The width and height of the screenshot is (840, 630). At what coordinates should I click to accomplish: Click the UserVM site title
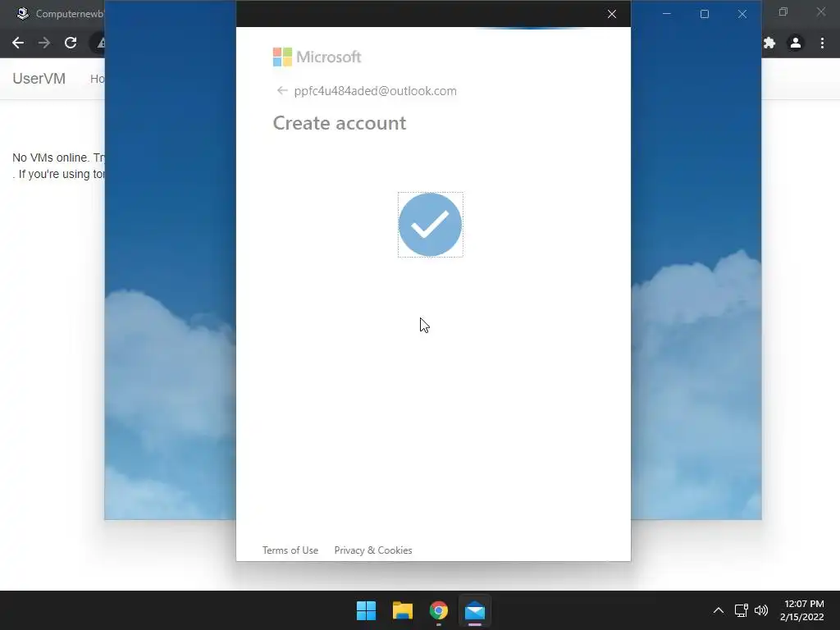[x=39, y=79]
